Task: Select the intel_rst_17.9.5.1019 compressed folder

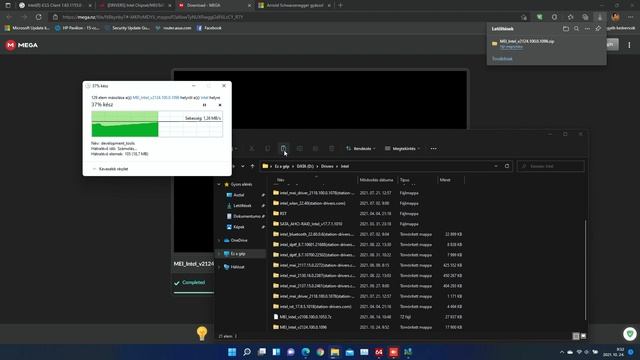Action: pyautogui.click(x=367, y=307)
